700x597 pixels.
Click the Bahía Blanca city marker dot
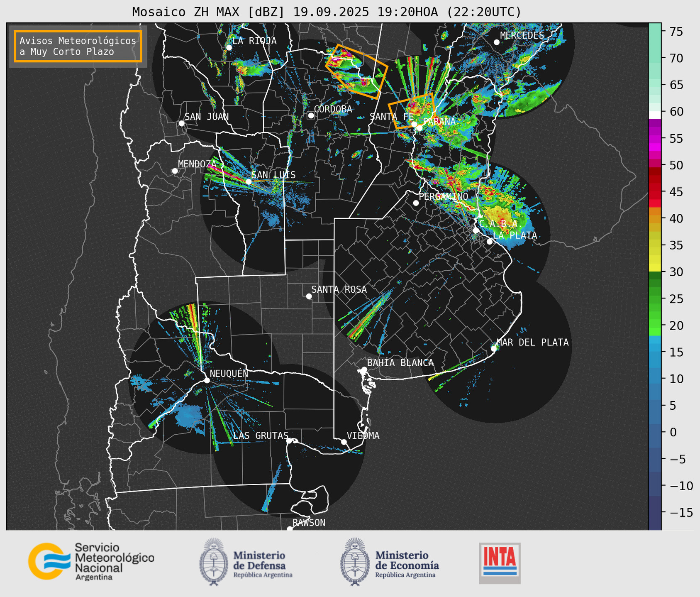click(364, 369)
